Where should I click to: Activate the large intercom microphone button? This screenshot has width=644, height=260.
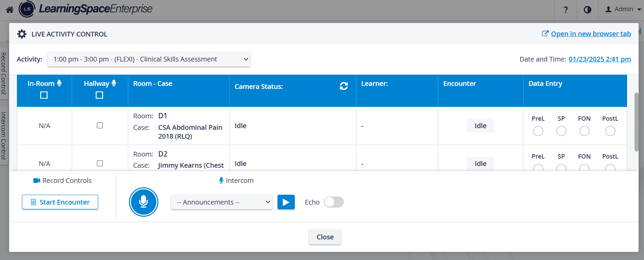[x=143, y=202]
